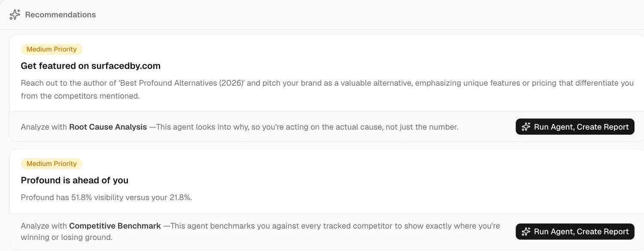Click Medium Priority badge above Profound title
The width and height of the screenshot is (644, 251).
tap(52, 163)
